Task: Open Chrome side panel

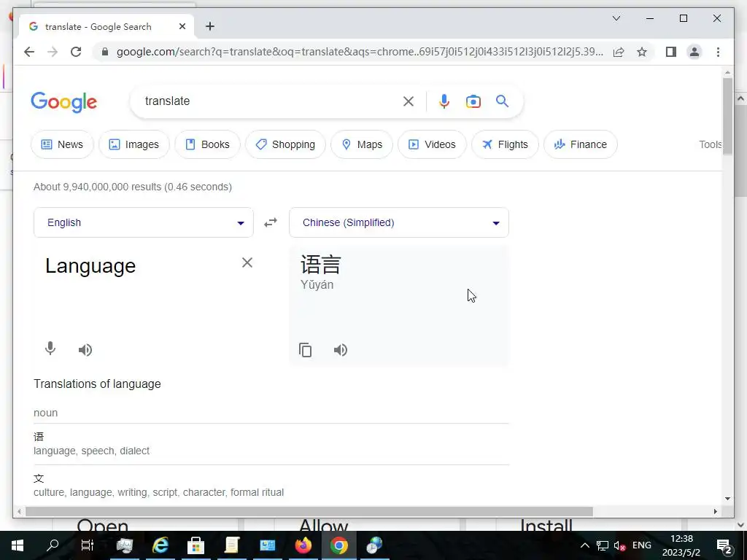Action: [671, 52]
